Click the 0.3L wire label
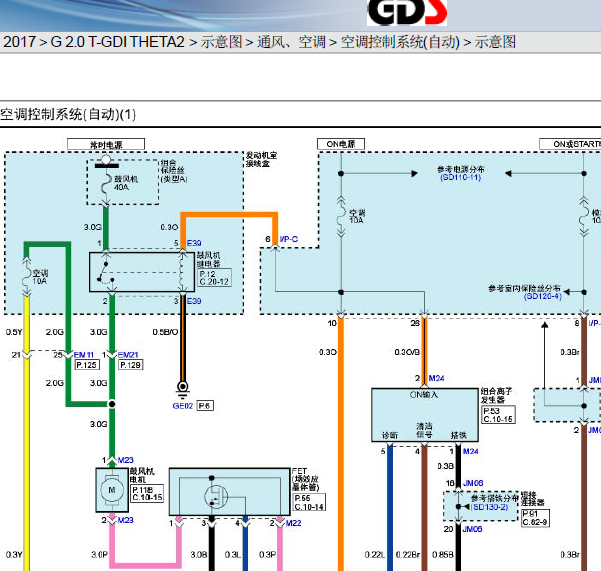Image resolution: width=601 pixels, height=571 pixels. point(233,555)
